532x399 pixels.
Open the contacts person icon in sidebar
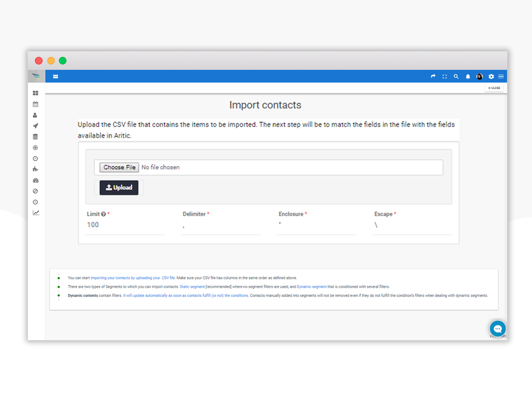[35, 115]
